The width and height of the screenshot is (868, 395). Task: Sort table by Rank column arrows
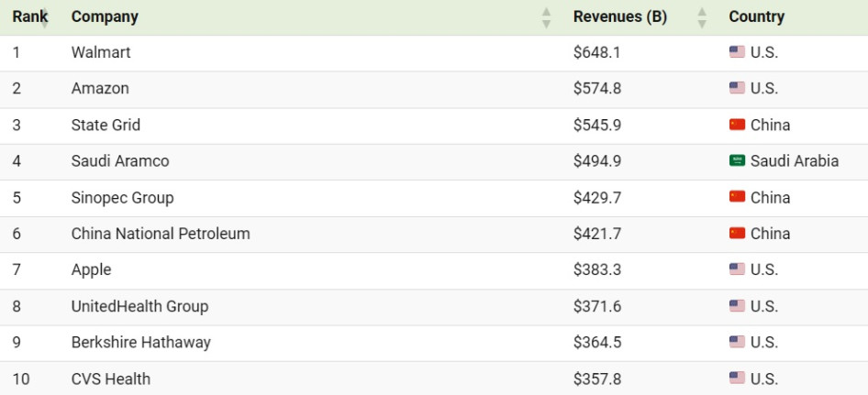coord(45,17)
